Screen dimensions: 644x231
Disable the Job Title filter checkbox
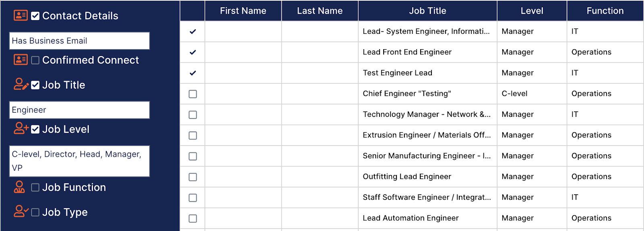click(x=35, y=85)
